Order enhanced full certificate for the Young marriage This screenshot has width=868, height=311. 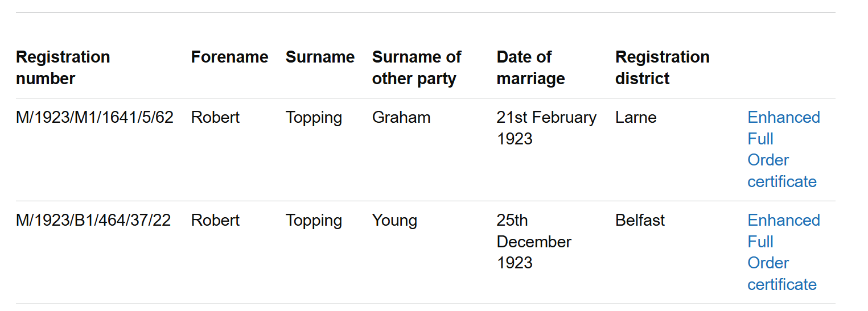(783, 252)
